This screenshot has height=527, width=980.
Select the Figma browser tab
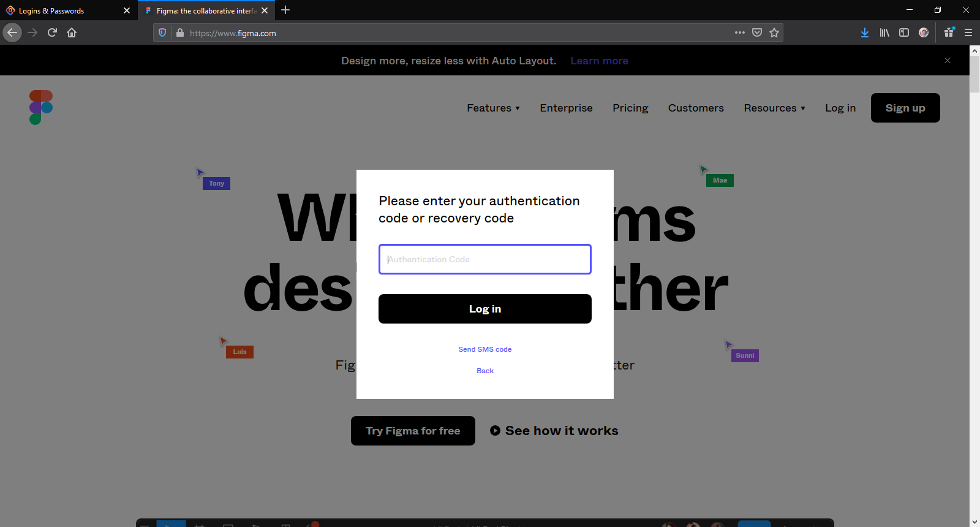pyautogui.click(x=206, y=10)
